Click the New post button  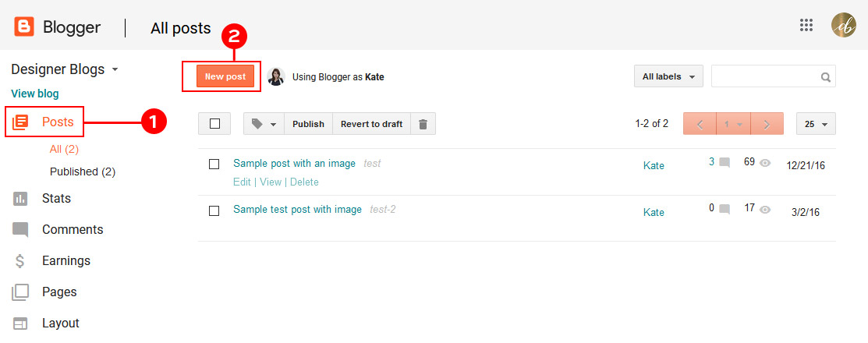225,76
